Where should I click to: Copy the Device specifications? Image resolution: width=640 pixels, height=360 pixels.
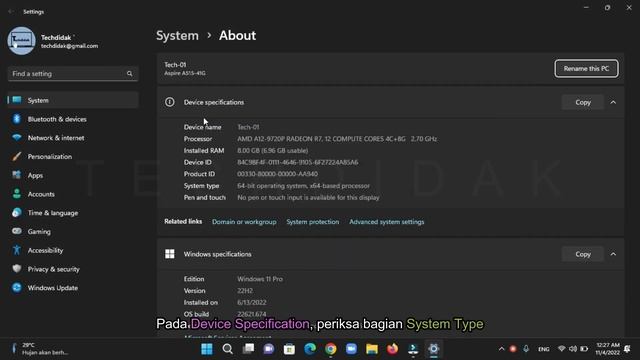pos(583,102)
